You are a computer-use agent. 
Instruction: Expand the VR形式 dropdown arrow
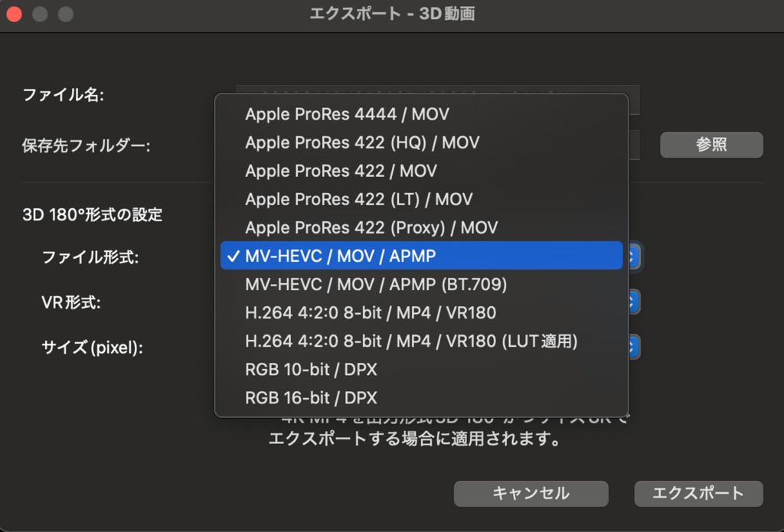click(634, 302)
